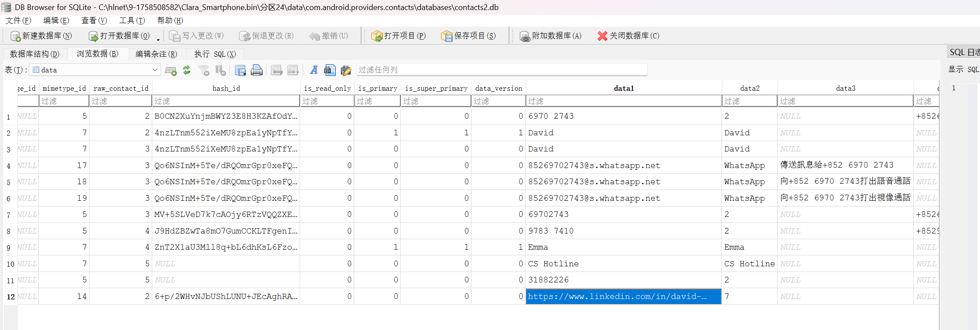Open the 查看 (View) menu
Viewport: 980px width, 330px height.
point(94,21)
